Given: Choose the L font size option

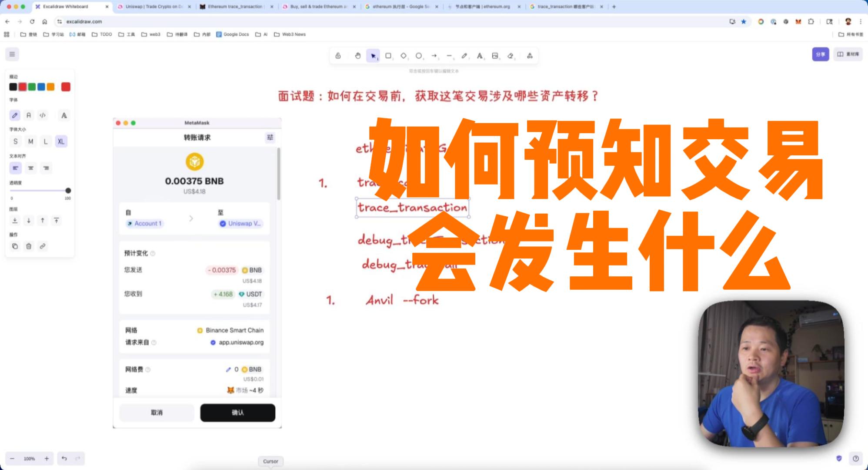Looking at the screenshot, I should pos(46,141).
